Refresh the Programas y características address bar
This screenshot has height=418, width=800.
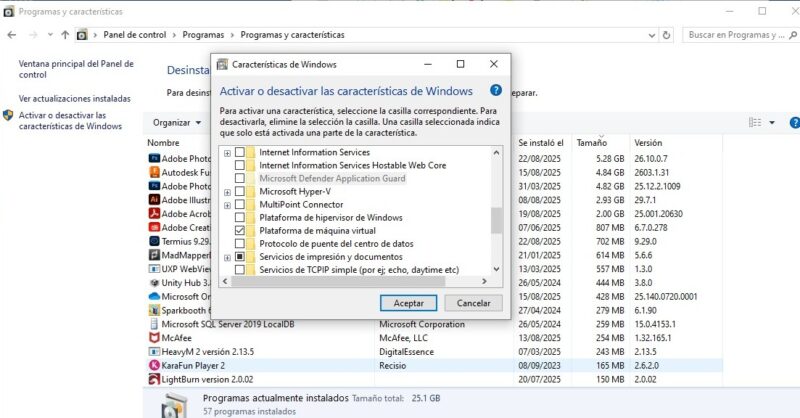point(666,35)
